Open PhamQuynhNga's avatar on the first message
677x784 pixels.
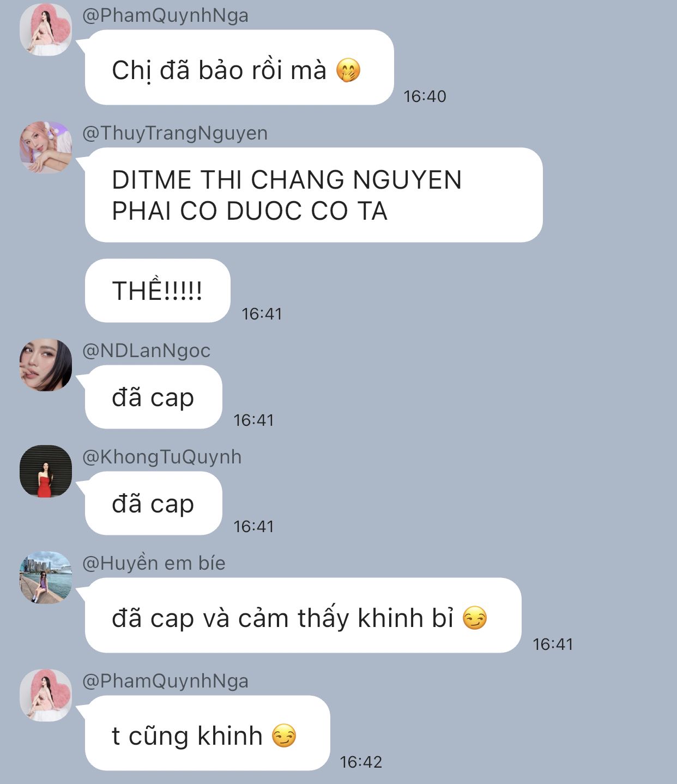(x=46, y=29)
